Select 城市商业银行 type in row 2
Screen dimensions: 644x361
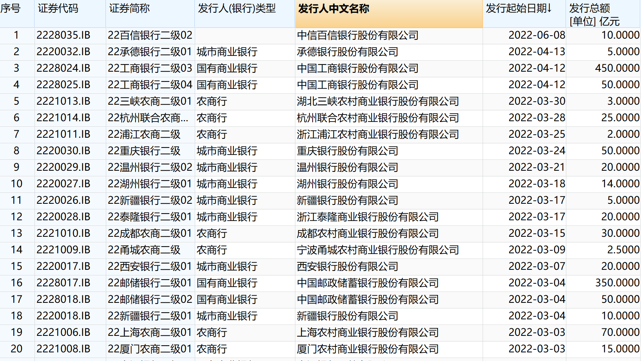point(227,52)
